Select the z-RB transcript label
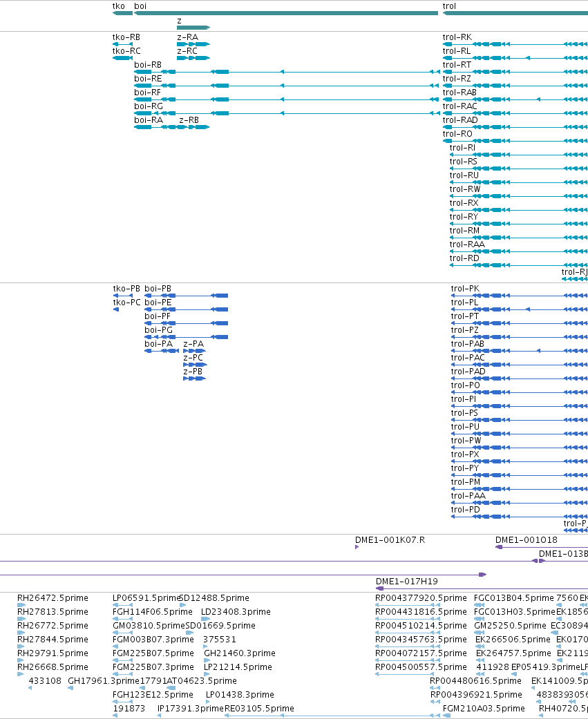The width and height of the screenshot is (588, 719). click(x=189, y=119)
